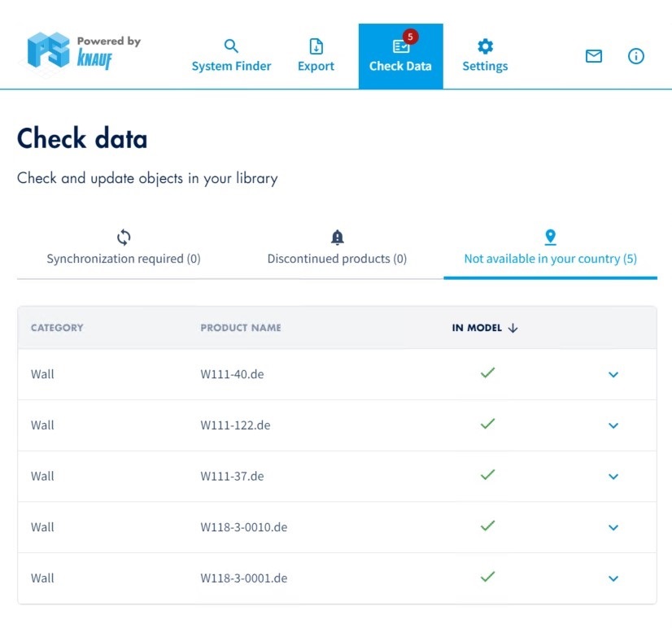Click the red notification badge showing 5

411,37
